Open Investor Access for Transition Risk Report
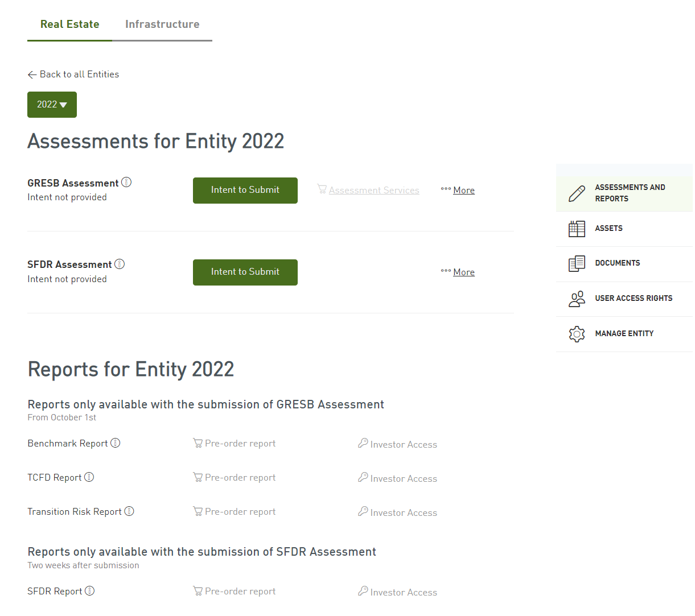 [404, 513]
